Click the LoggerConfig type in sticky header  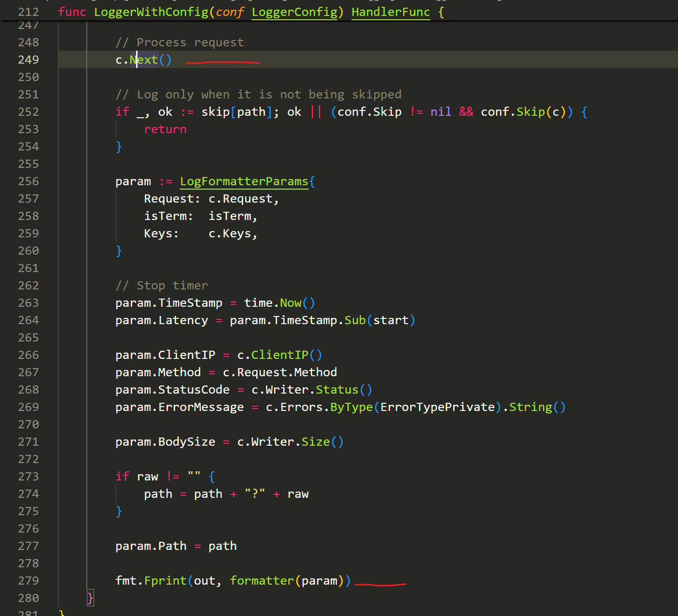coord(294,12)
